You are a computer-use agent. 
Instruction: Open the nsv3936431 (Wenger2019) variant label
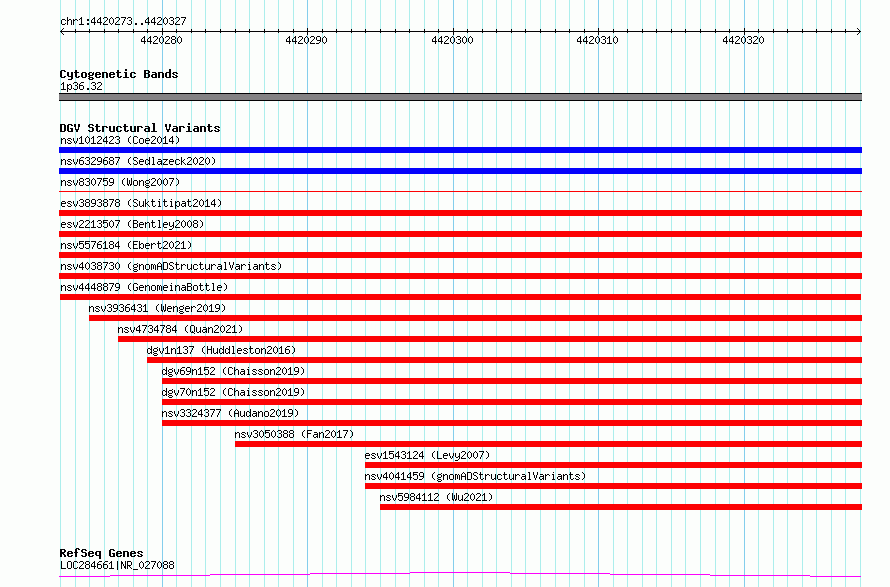click(x=157, y=308)
